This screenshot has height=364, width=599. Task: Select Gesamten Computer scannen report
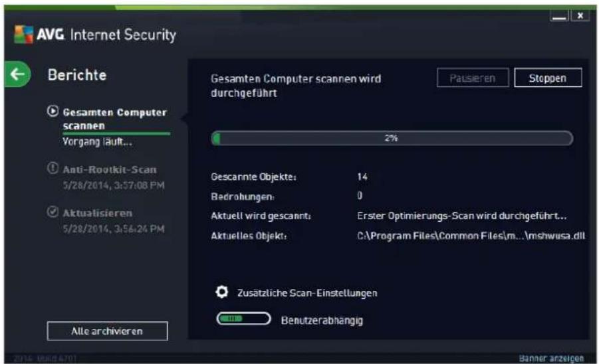114,119
